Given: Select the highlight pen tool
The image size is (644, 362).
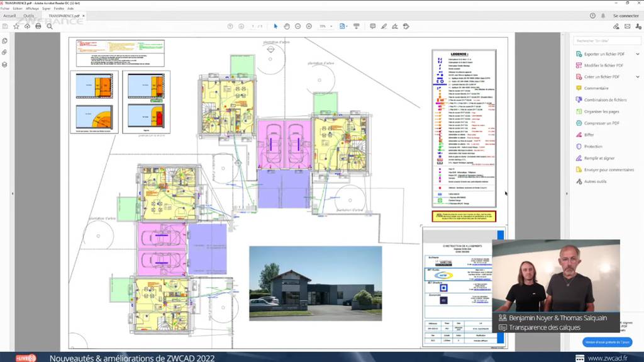Looking at the screenshot, I should pos(384,26).
